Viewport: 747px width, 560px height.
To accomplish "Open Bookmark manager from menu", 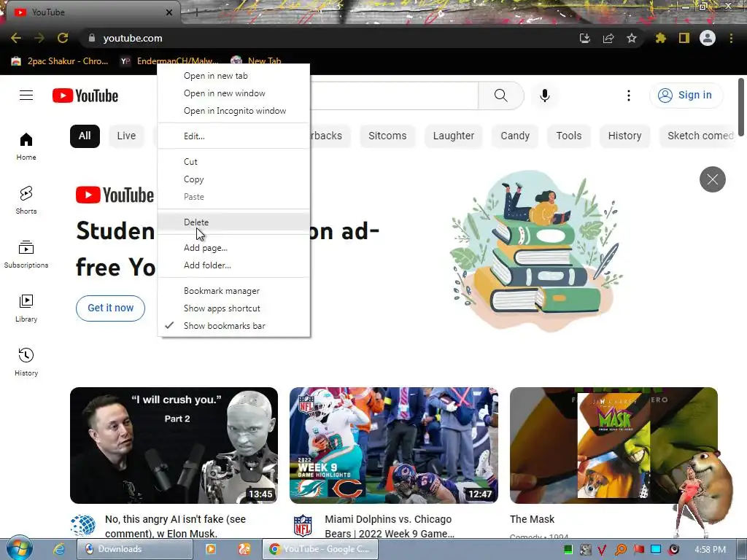I will coord(233,291).
